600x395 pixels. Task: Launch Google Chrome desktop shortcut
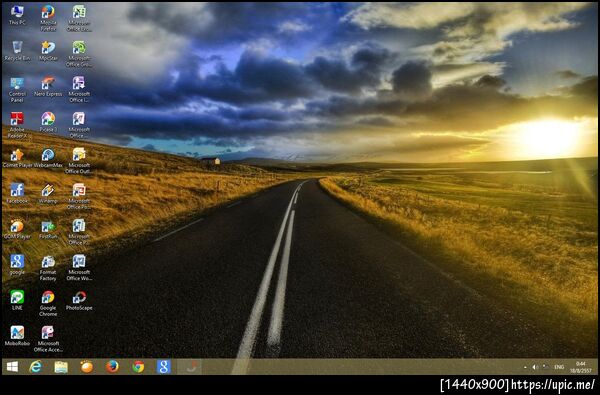(48, 303)
